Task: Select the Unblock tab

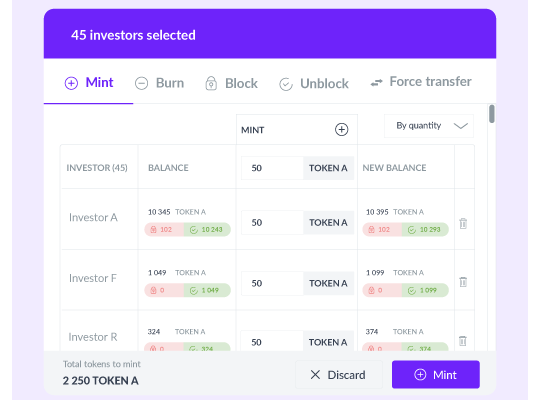Action: pos(314,84)
